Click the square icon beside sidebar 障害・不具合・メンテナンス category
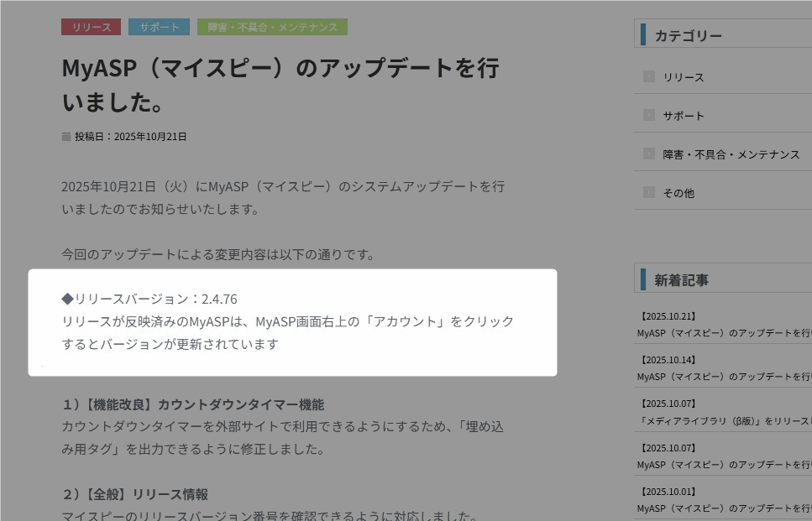Viewport: 812px width, 521px height. click(x=648, y=154)
